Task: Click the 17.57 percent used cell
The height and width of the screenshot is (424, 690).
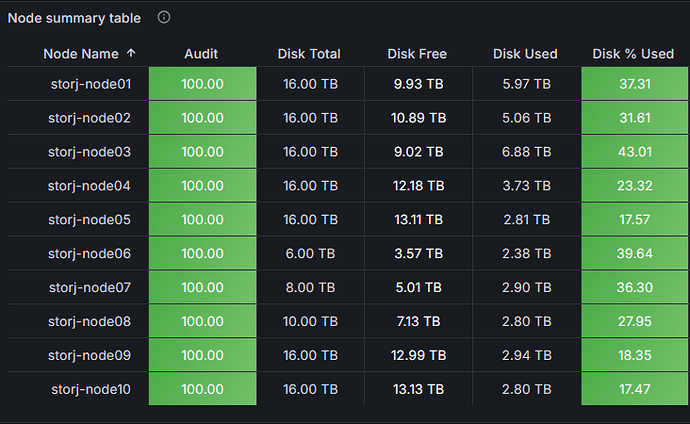Action: click(x=635, y=219)
